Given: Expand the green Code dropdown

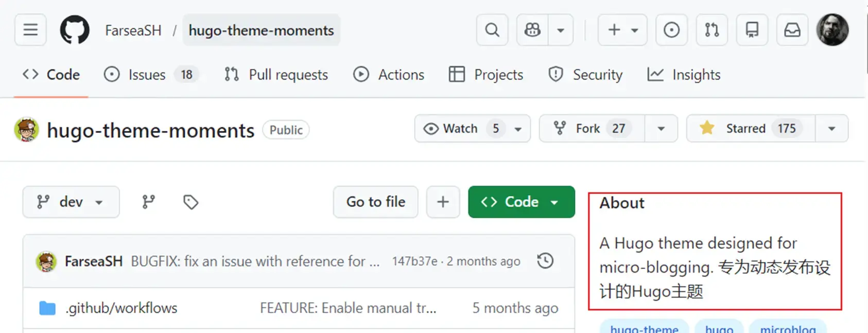Looking at the screenshot, I should pos(521,202).
